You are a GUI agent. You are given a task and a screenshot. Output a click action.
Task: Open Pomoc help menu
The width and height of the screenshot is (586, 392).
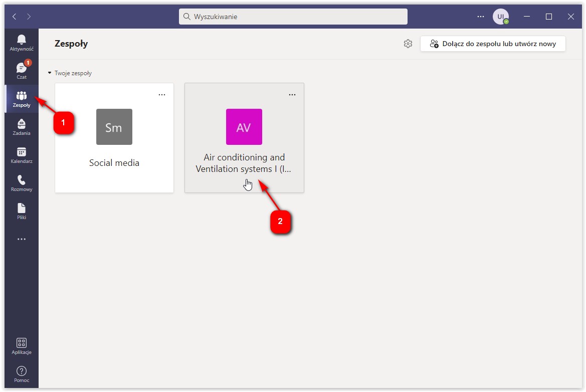coord(21,374)
